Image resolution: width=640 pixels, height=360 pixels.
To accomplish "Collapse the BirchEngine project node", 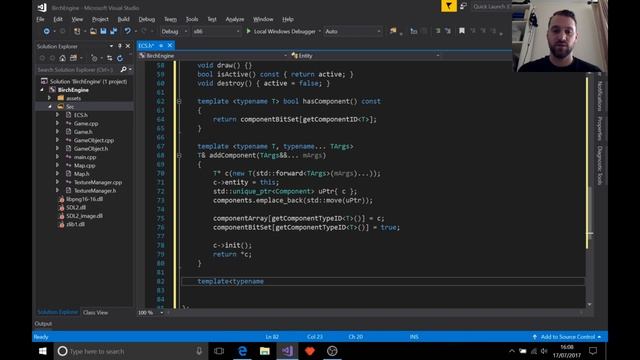I will (42, 90).
